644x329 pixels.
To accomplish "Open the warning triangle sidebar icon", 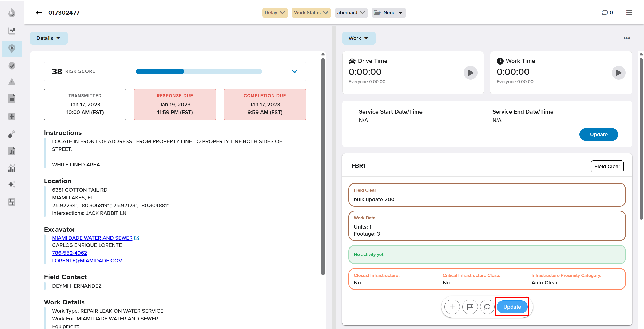I will [12, 82].
